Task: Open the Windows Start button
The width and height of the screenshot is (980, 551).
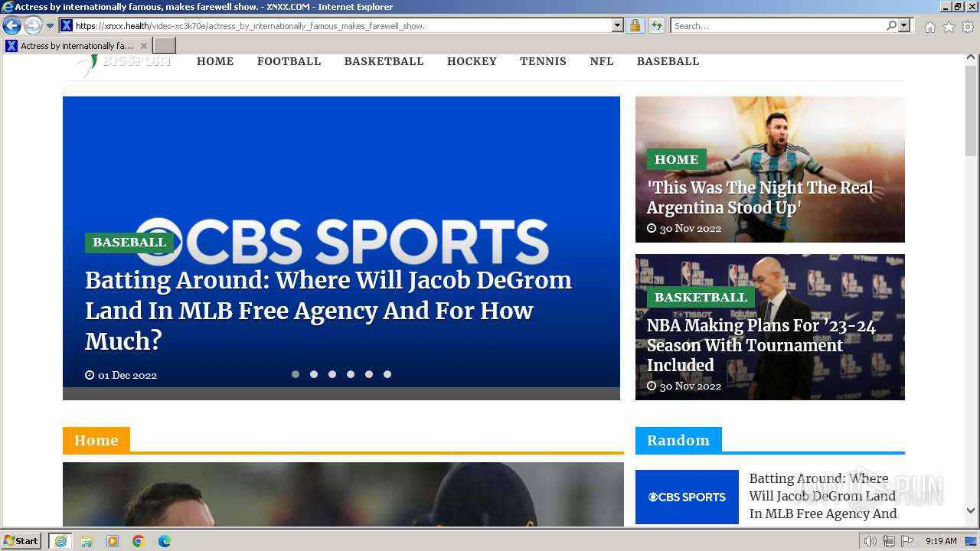Action: point(21,540)
